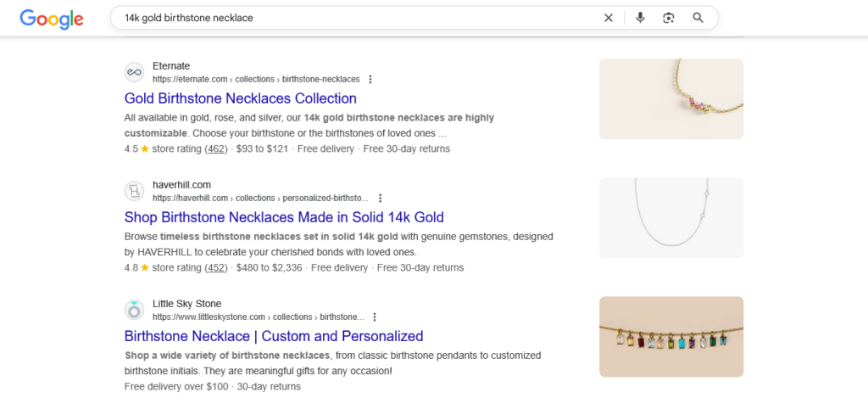868x409 pixels.
Task: Click the Eternate site favicon
Action: tap(134, 72)
